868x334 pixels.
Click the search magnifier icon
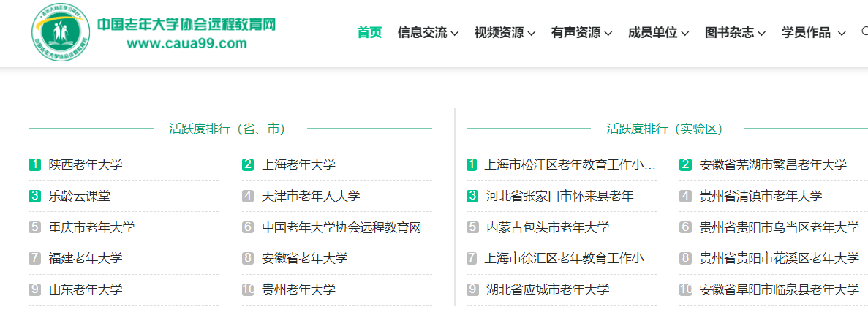point(864,31)
